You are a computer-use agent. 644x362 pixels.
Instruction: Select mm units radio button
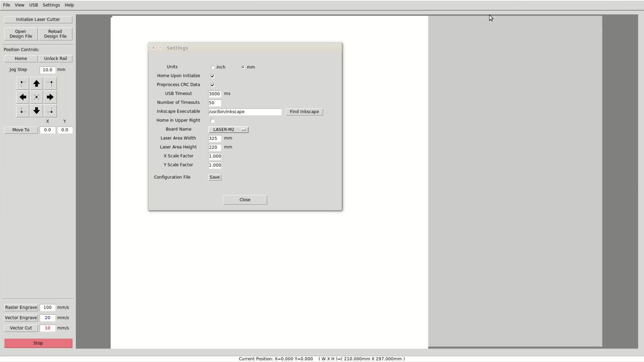[243, 67]
